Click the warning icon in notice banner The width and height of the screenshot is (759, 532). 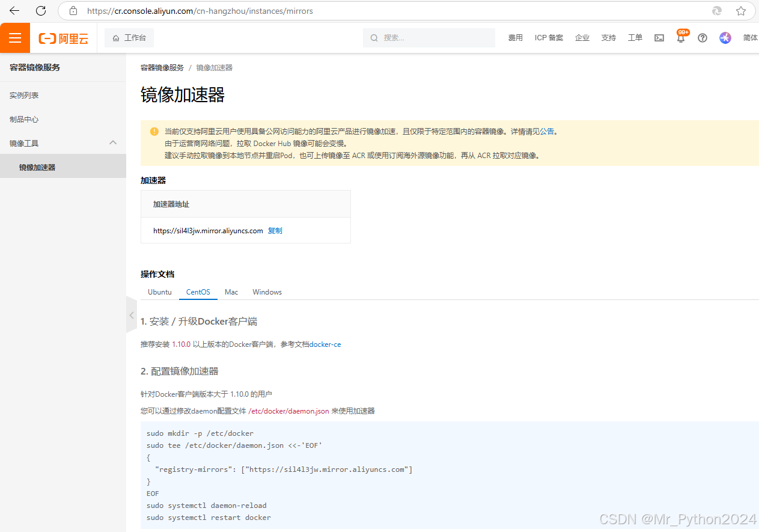[x=154, y=131]
